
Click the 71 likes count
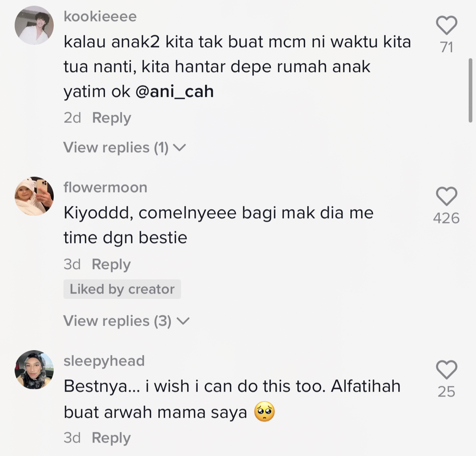pyautogui.click(x=446, y=47)
